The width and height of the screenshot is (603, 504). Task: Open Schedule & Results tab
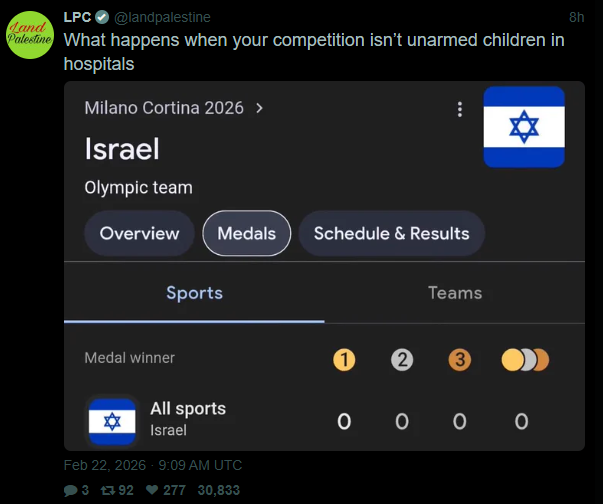point(391,233)
